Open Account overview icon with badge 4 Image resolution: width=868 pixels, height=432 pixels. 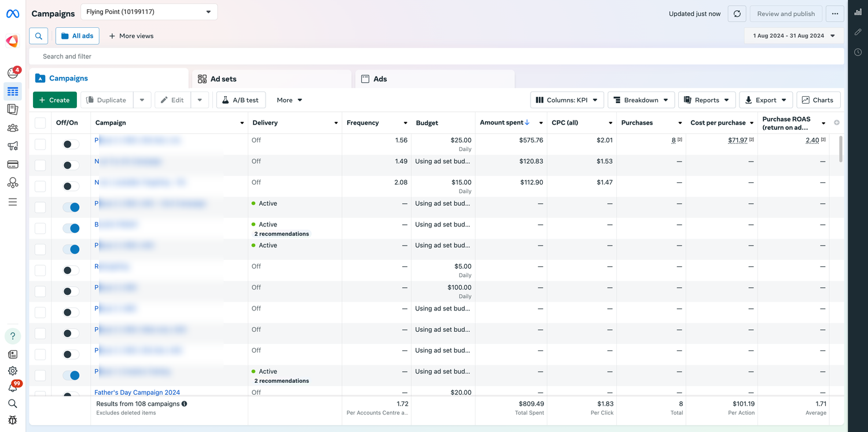pyautogui.click(x=13, y=73)
